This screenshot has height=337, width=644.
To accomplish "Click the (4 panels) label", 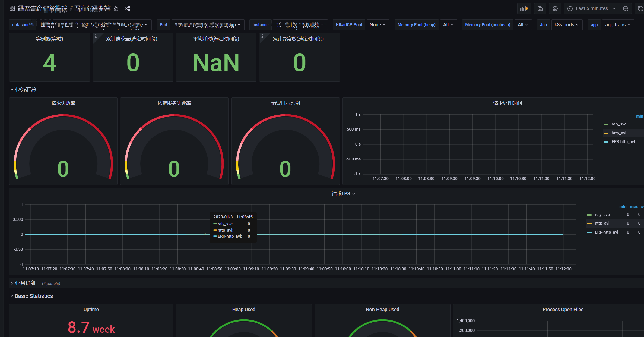I will click(51, 284).
